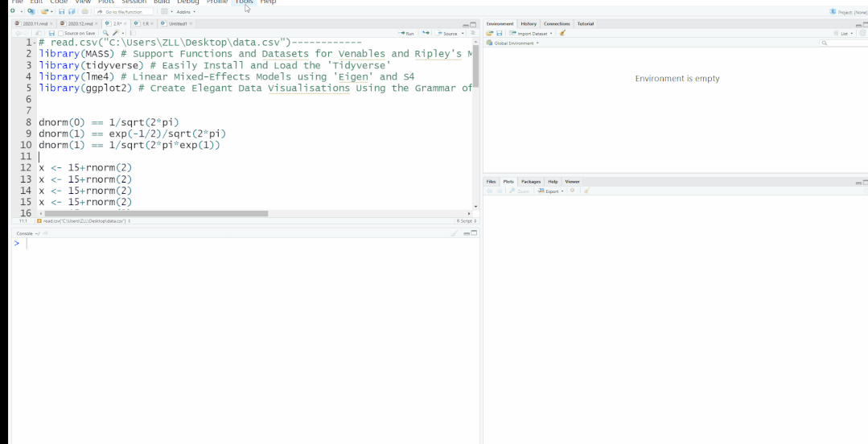Click the Project: (None) button
868x444 pixels.
[x=848, y=11]
